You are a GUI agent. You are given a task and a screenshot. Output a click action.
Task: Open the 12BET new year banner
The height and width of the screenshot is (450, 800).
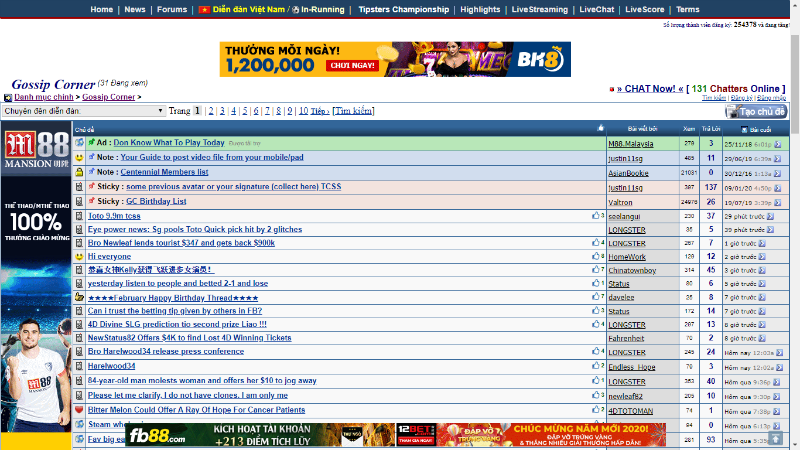(531, 435)
